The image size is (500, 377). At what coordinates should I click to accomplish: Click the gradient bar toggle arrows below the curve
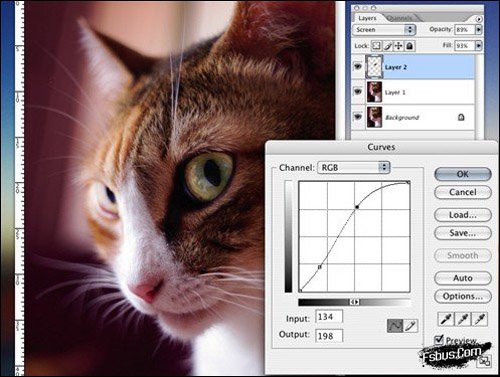[354, 302]
